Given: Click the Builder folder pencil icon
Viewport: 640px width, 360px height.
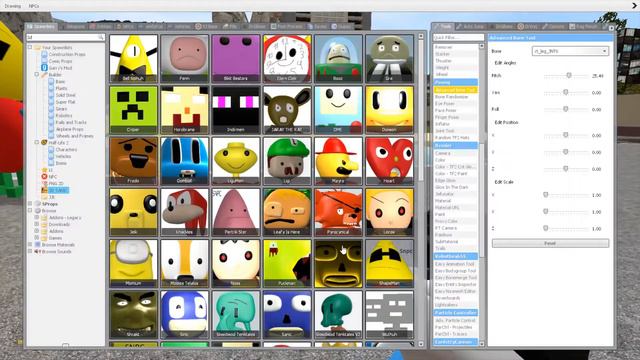Looking at the screenshot, I should coord(44,75).
